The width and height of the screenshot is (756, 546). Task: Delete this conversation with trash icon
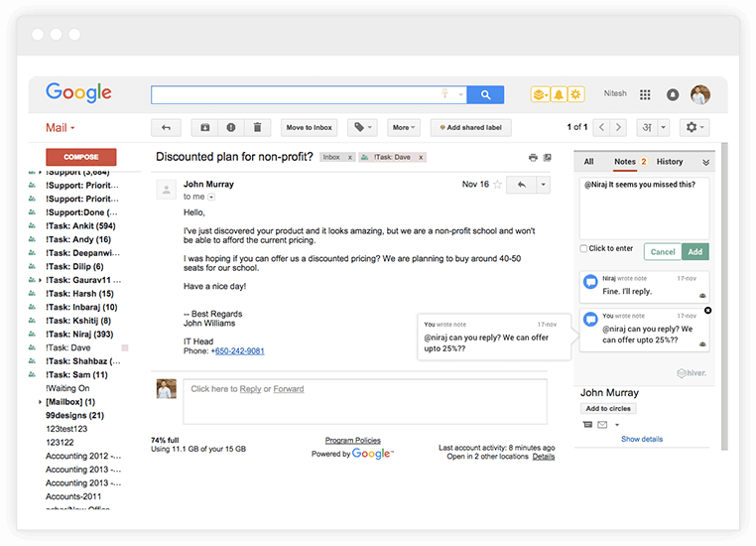click(x=258, y=127)
